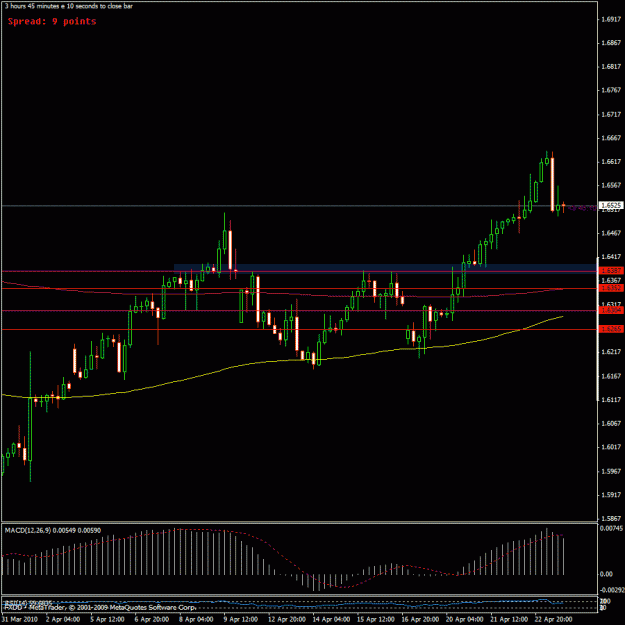Click the 1.6217 price scale value

pos(611,352)
